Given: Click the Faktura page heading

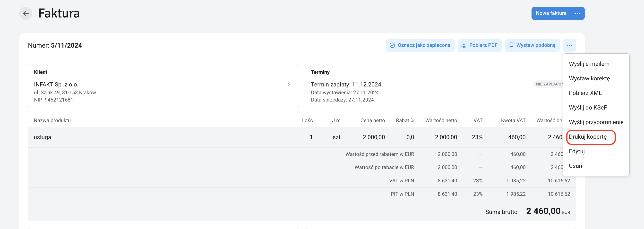Looking at the screenshot, I should (x=59, y=13).
